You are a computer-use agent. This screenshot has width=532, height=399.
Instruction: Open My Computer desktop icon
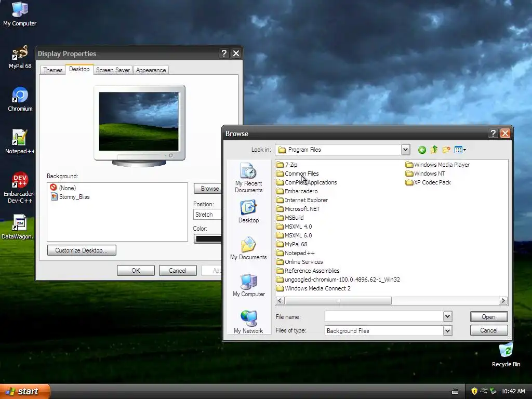pyautogui.click(x=20, y=14)
